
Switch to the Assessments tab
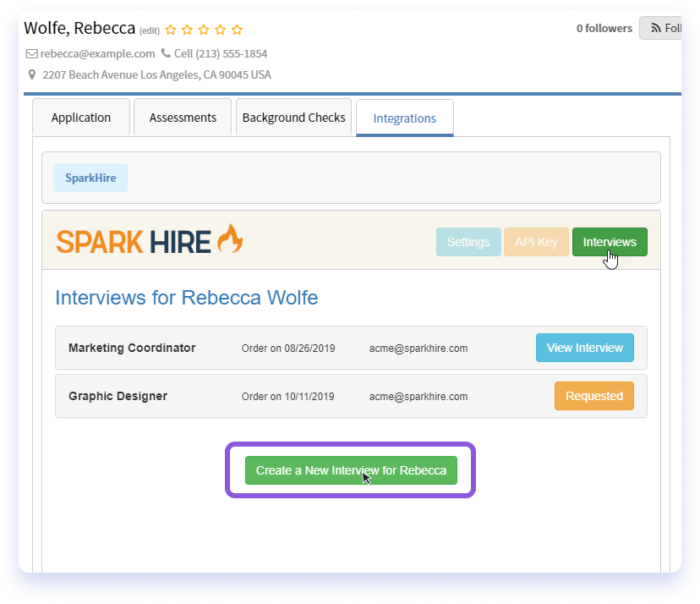pyautogui.click(x=183, y=118)
